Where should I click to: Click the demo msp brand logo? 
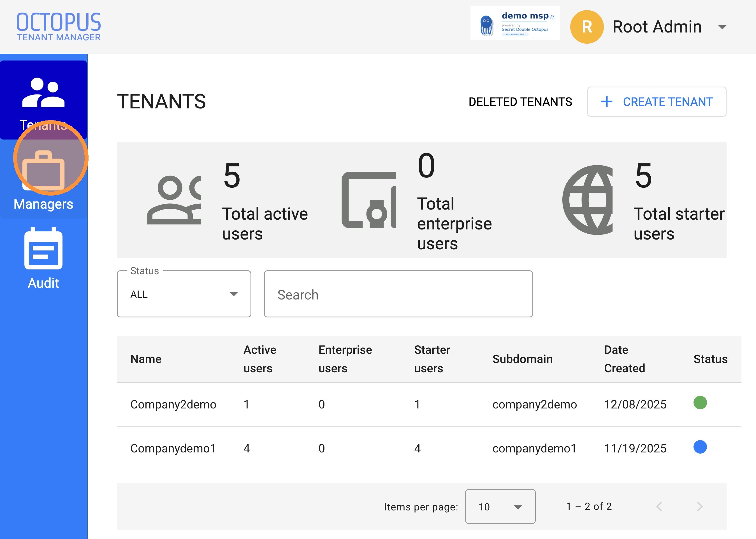tap(515, 23)
